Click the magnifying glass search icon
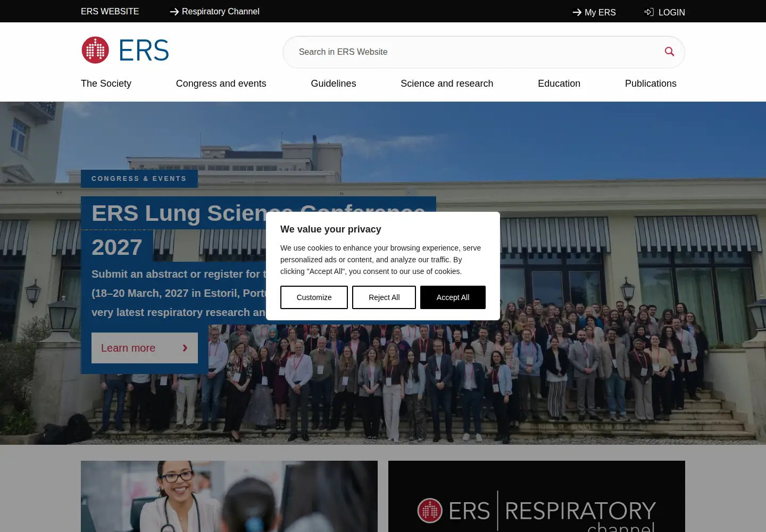The height and width of the screenshot is (532, 766). tap(669, 52)
